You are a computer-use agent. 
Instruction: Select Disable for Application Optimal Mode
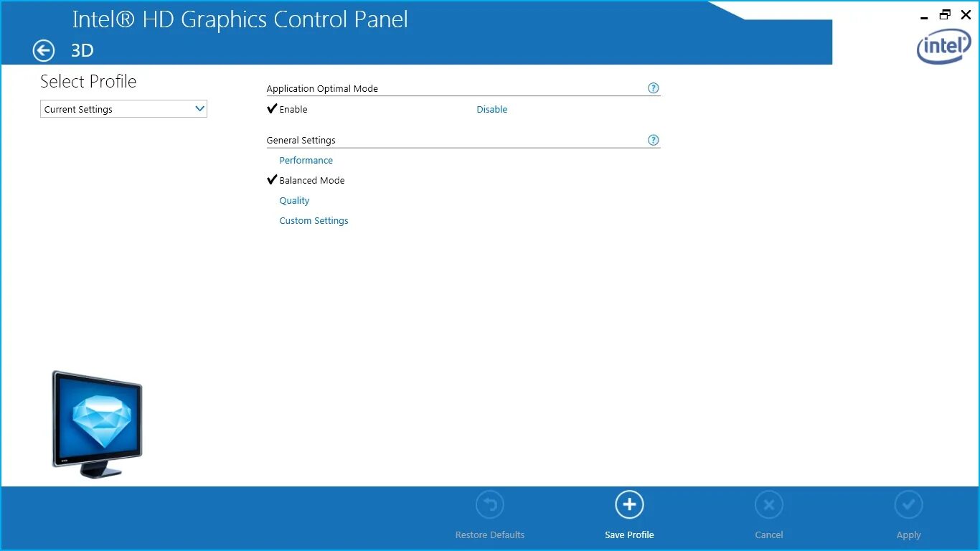pyautogui.click(x=492, y=110)
